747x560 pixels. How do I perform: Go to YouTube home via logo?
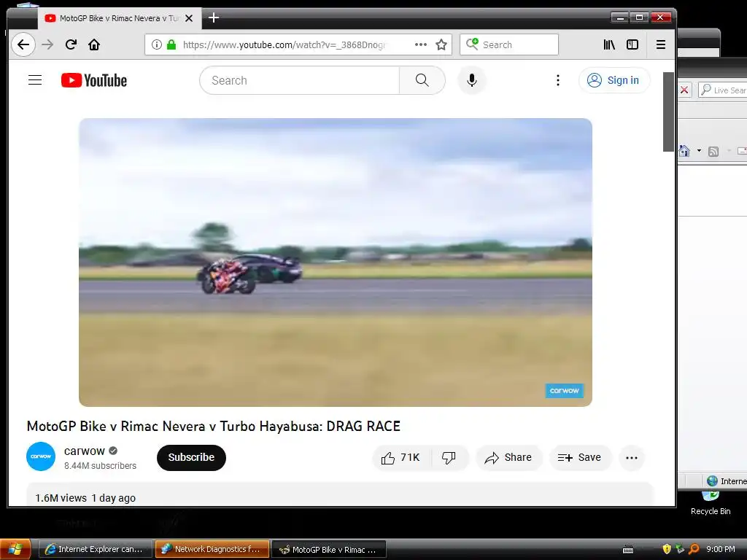tap(94, 80)
